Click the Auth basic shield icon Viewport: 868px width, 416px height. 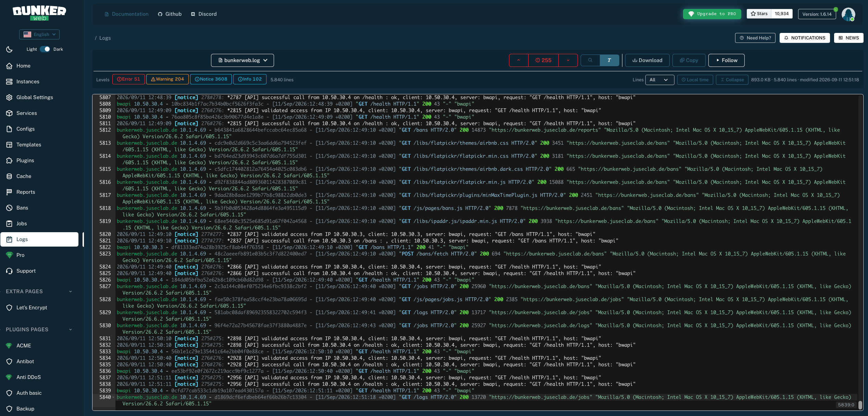click(9, 393)
